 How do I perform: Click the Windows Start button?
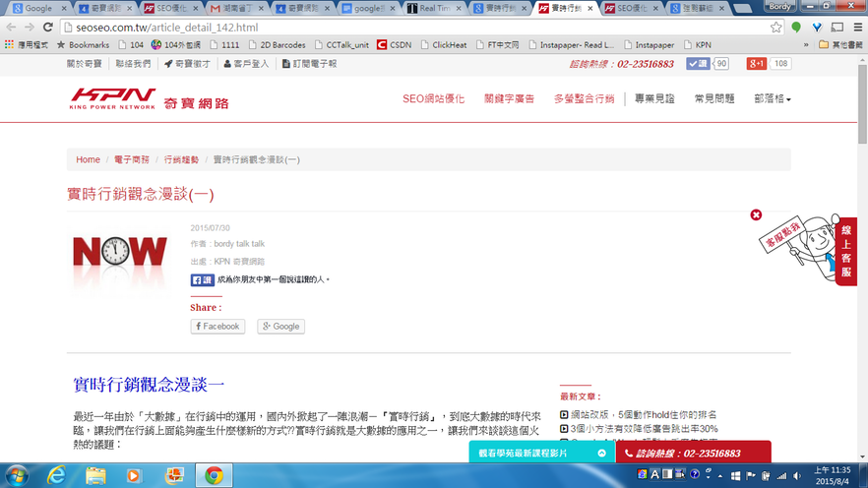17,475
